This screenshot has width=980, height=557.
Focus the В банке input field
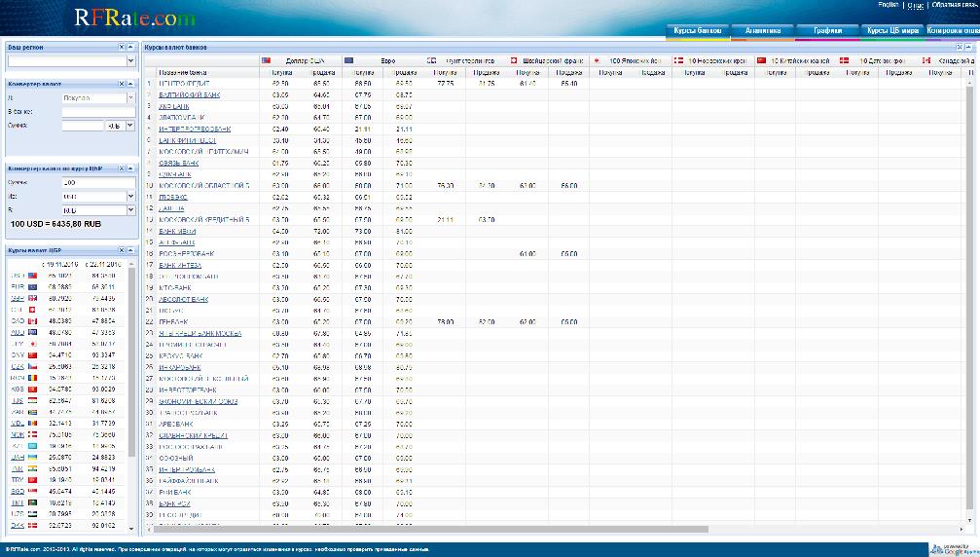coord(98,112)
